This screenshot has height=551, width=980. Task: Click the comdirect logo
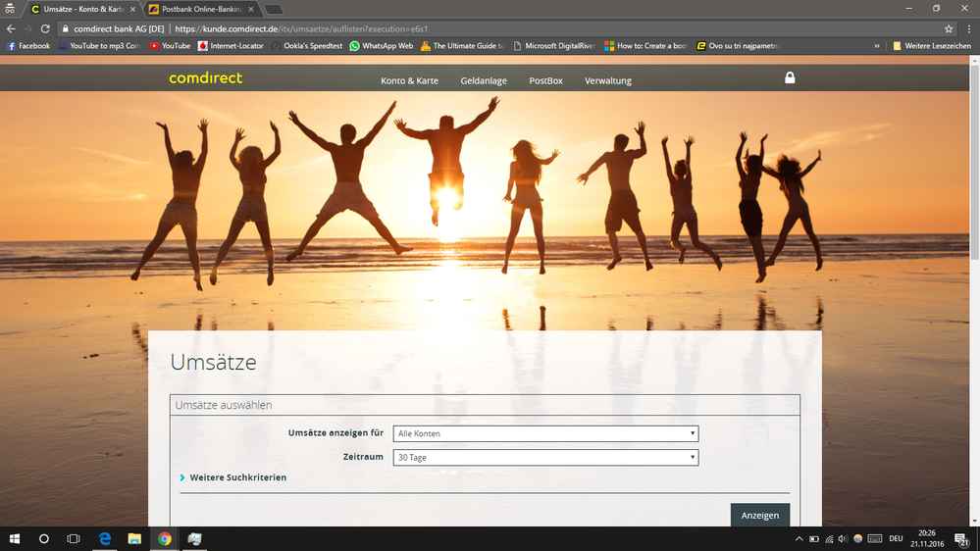(x=205, y=78)
